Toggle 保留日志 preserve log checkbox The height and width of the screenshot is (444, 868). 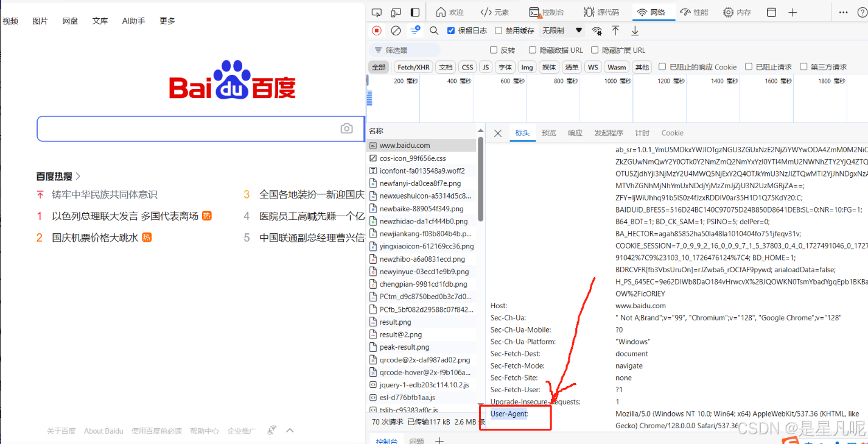point(451,30)
